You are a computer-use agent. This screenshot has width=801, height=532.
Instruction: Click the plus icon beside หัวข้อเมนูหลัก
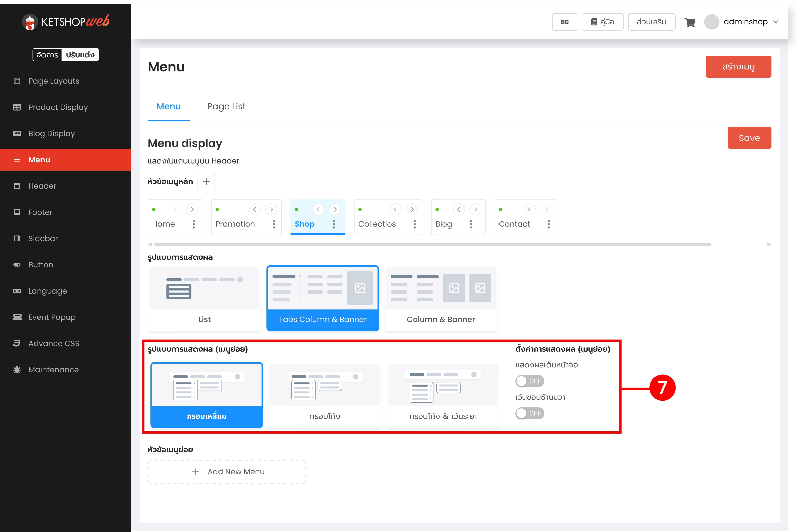[206, 182]
